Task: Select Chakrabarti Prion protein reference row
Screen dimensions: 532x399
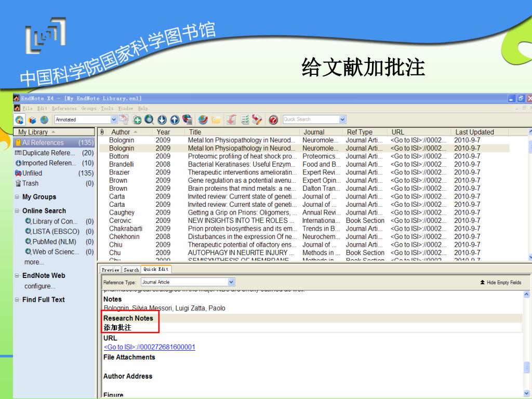Action: click(x=303, y=229)
